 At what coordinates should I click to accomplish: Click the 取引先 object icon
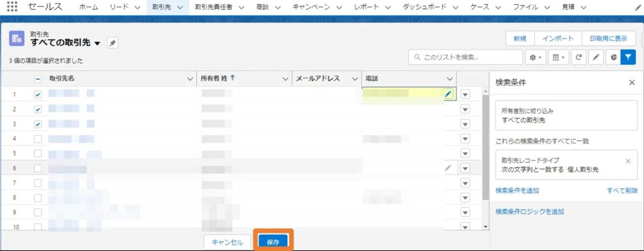[x=17, y=38]
